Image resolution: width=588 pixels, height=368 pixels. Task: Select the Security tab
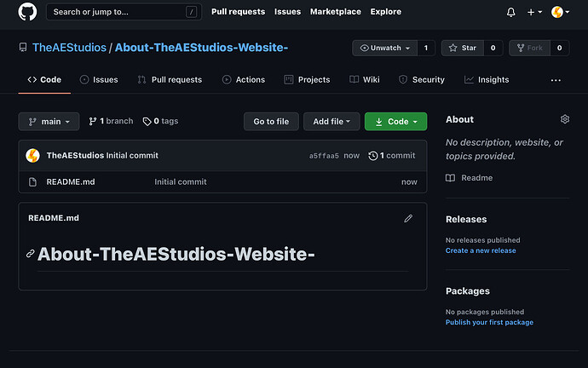tap(422, 80)
